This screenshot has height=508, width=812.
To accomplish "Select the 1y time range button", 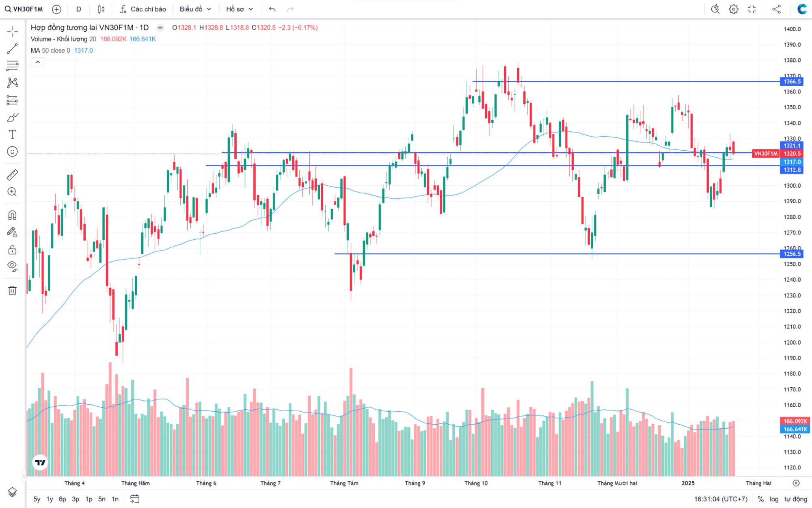I will [50, 499].
